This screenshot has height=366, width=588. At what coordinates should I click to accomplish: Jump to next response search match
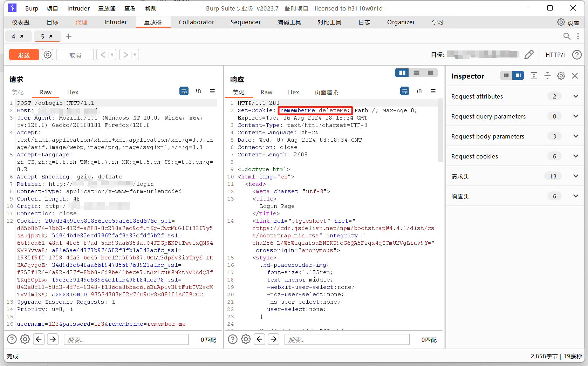[x=274, y=339]
